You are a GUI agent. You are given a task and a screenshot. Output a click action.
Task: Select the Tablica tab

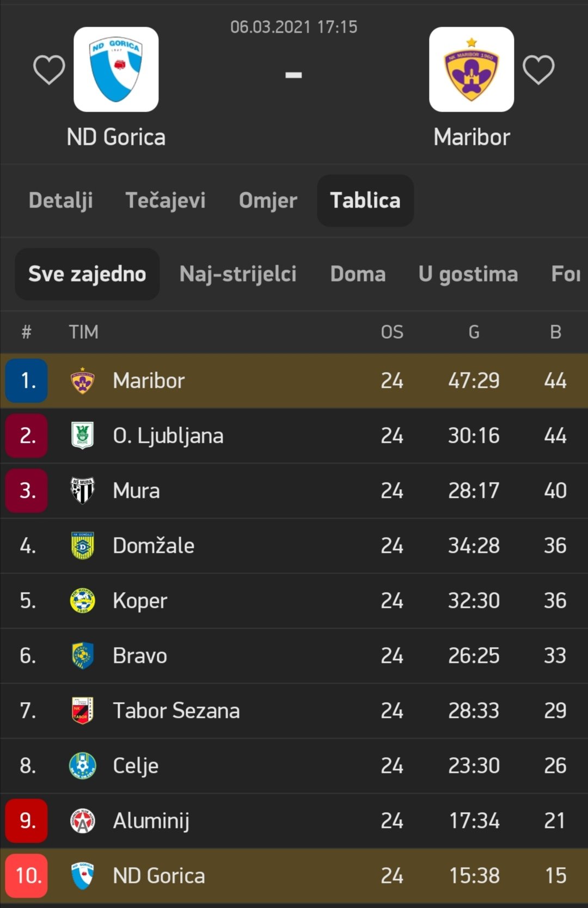[365, 200]
